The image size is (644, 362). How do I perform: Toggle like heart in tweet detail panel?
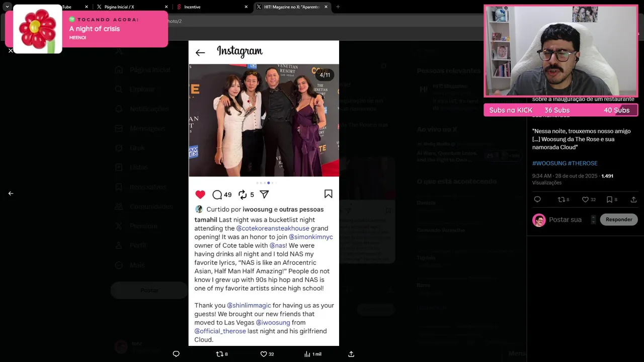pyautogui.click(x=589, y=200)
